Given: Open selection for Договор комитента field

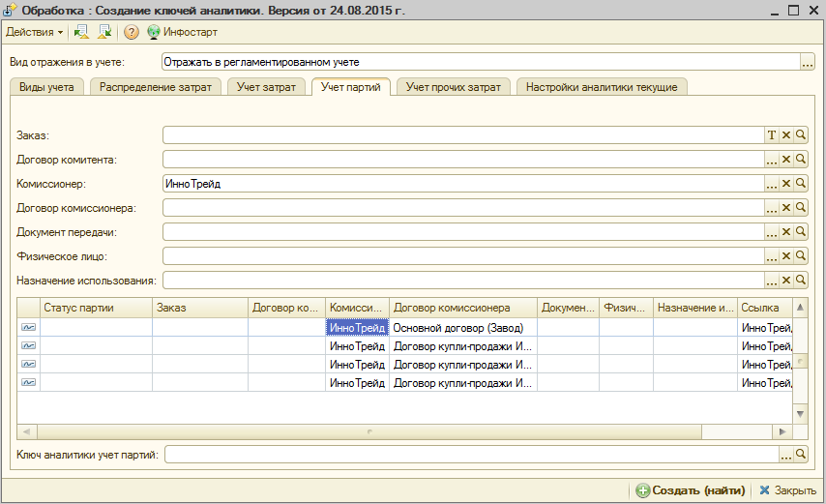Looking at the screenshot, I should click(772, 160).
